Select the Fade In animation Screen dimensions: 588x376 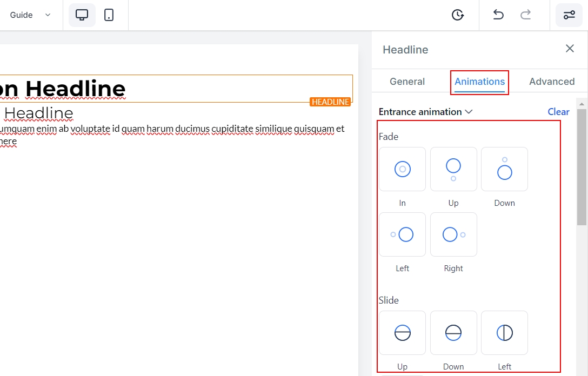point(402,169)
